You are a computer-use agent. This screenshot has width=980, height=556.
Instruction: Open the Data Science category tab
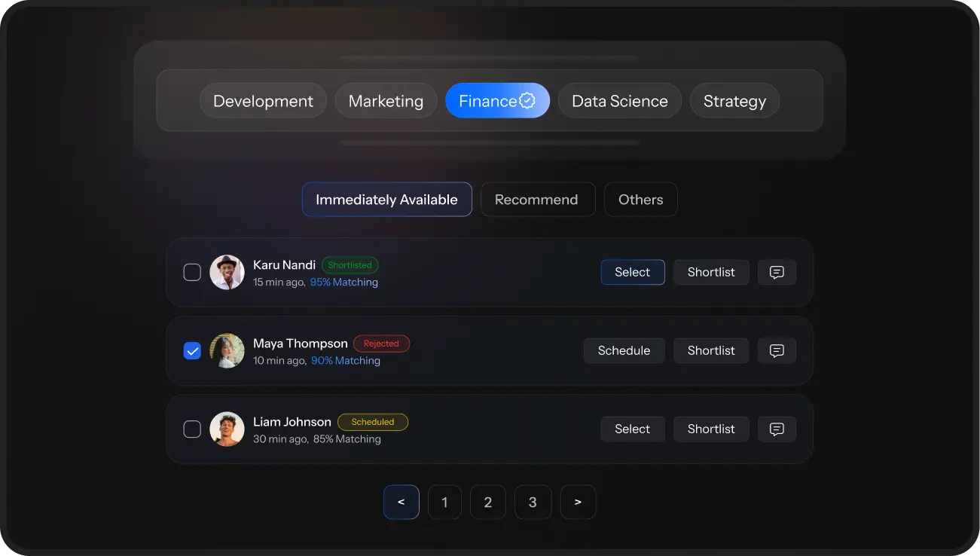(x=619, y=101)
